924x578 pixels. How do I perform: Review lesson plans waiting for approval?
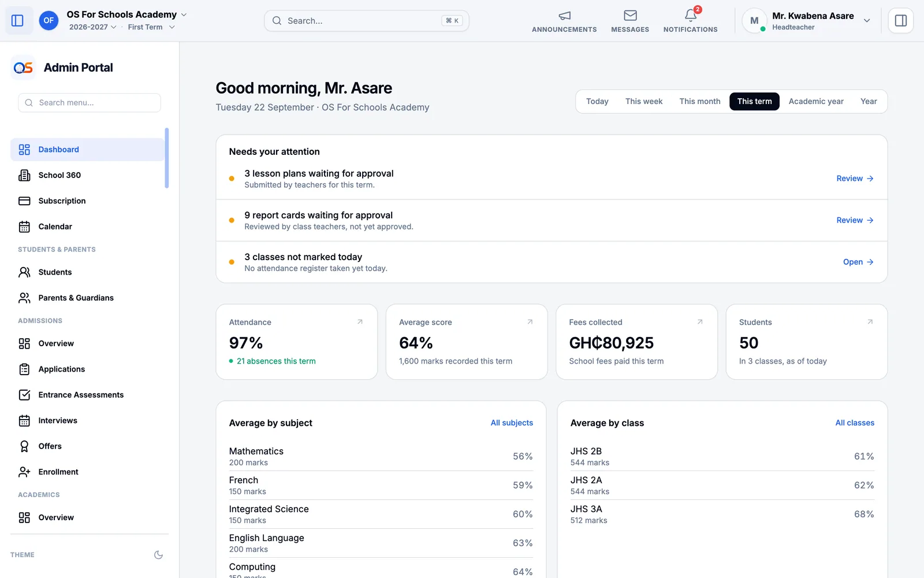click(x=855, y=179)
